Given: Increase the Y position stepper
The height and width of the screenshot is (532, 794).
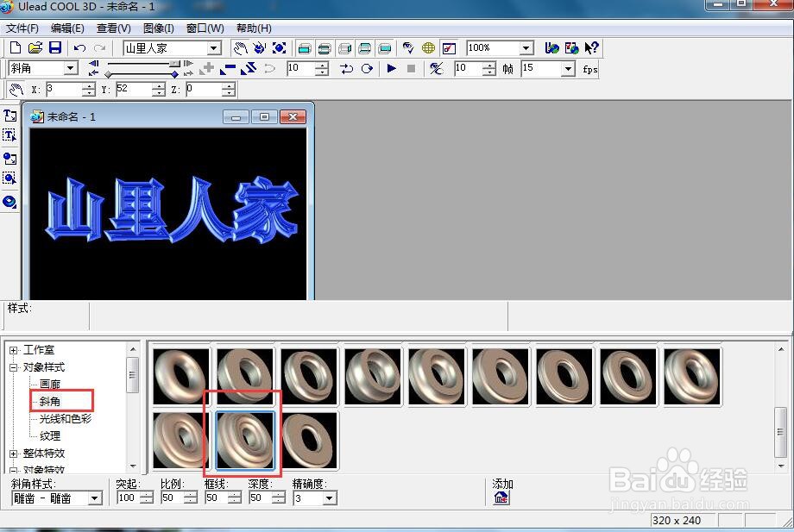Looking at the screenshot, I should [159, 86].
